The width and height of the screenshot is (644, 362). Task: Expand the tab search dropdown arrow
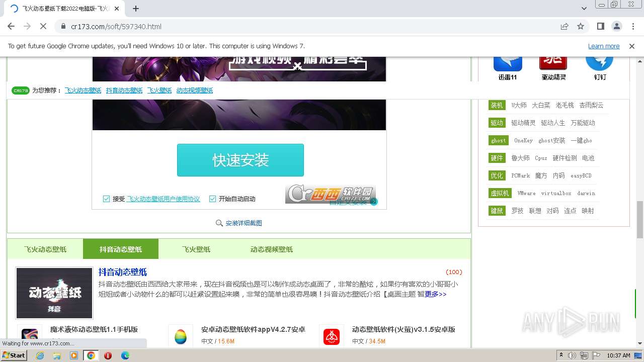click(x=584, y=9)
